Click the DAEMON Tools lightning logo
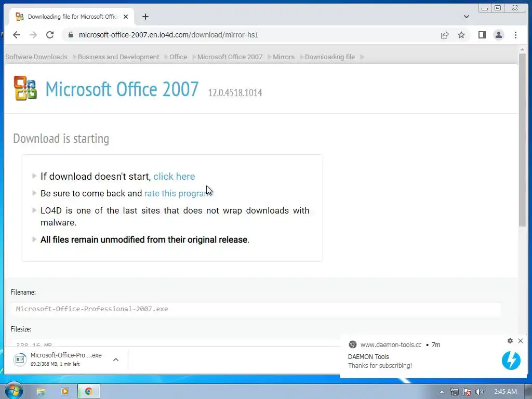This screenshot has width=532, height=399. pos(511,360)
